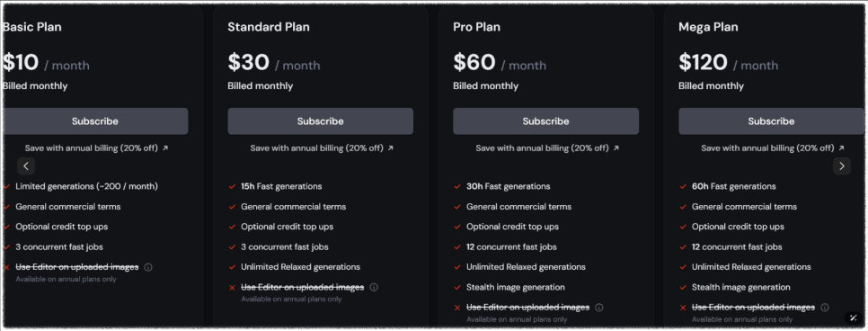Click the Pro Plan heading
The image size is (868, 331).
pyautogui.click(x=476, y=27)
